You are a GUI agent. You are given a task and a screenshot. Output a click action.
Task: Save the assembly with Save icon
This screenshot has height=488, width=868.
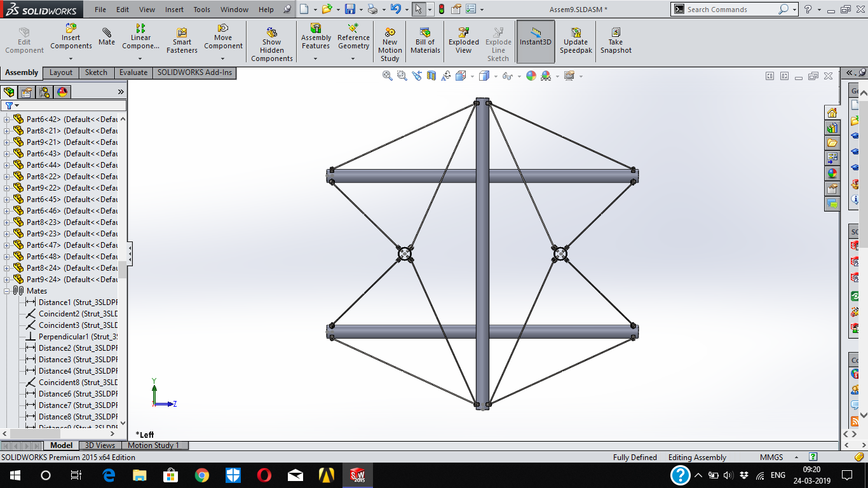(x=349, y=9)
